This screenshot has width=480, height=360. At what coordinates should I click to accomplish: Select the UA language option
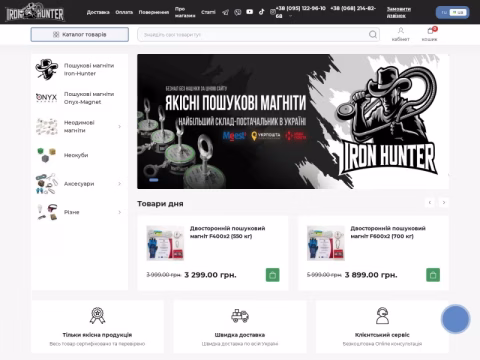pyautogui.click(x=458, y=13)
